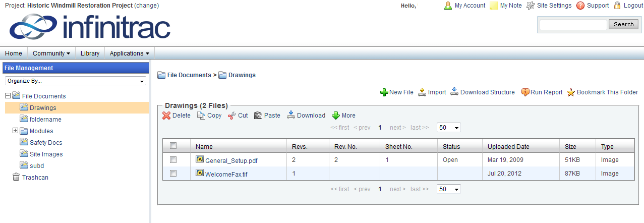This screenshot has width=644, height=223.
Task: Collapse the File Documents tree node
Action: (8, 96)
